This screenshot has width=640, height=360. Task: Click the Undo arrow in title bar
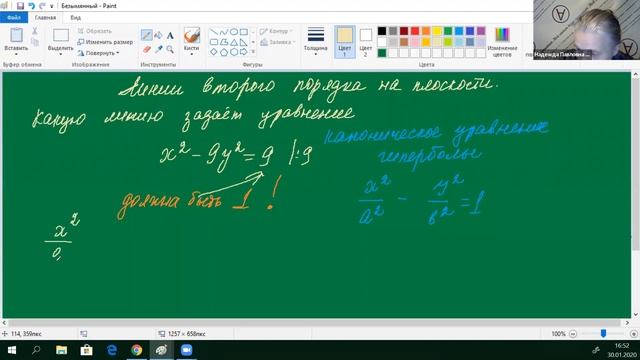[31, 6]
